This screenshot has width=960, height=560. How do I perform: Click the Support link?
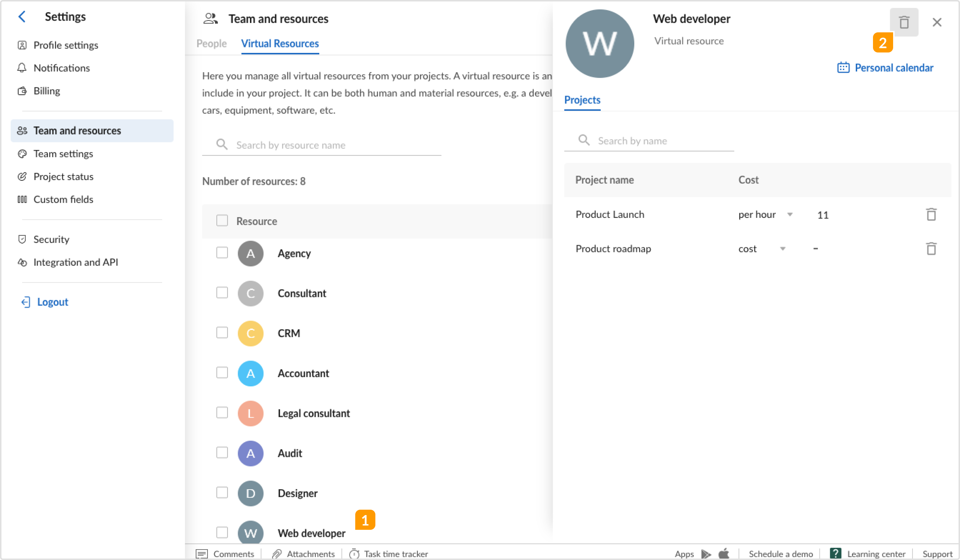tap(937, 554)
